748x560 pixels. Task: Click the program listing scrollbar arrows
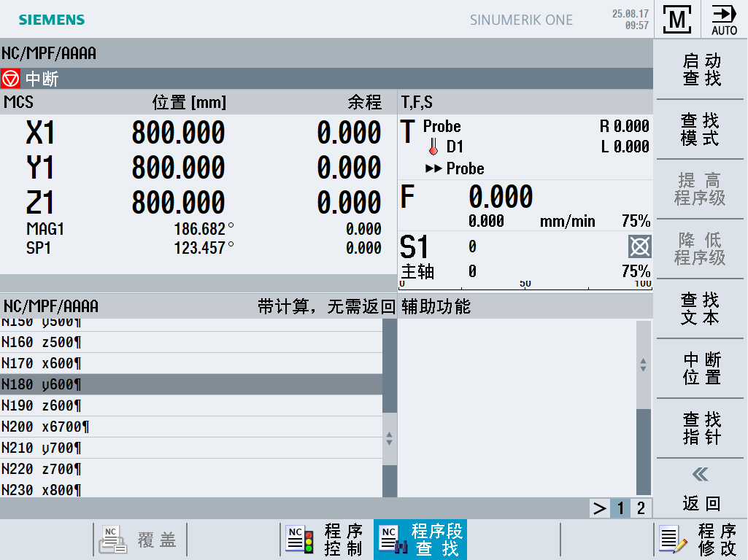coord(389,438)
